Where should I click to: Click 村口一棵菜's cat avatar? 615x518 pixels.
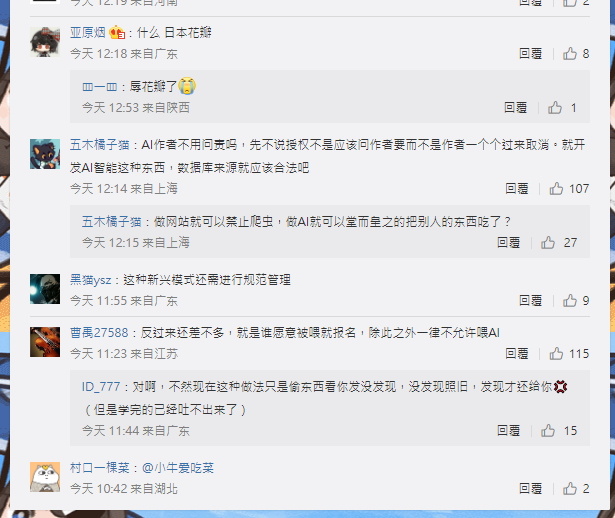[45, 477]
